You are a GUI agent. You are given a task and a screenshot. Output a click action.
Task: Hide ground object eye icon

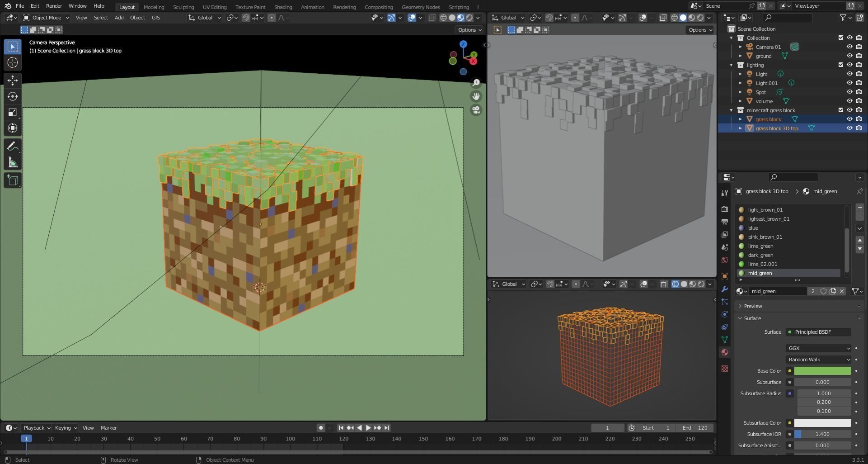849,56
